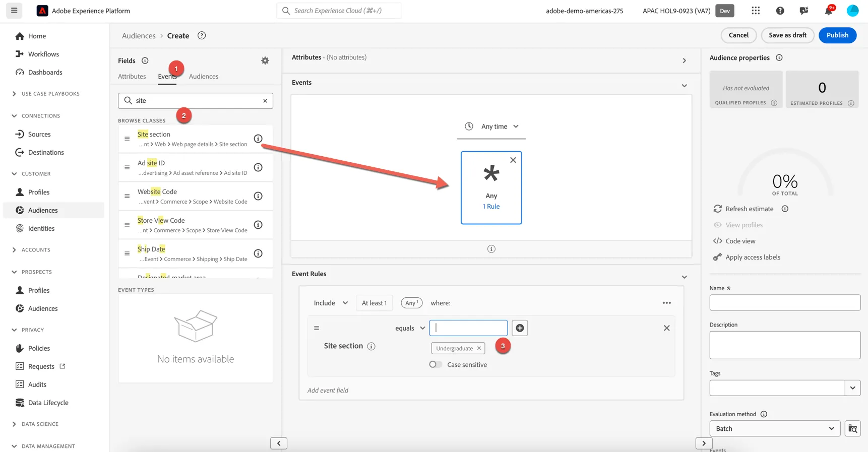The width and height of the screenshot is (868, 452).
Task: Remove the Any event card
Action: click(513, 160)
